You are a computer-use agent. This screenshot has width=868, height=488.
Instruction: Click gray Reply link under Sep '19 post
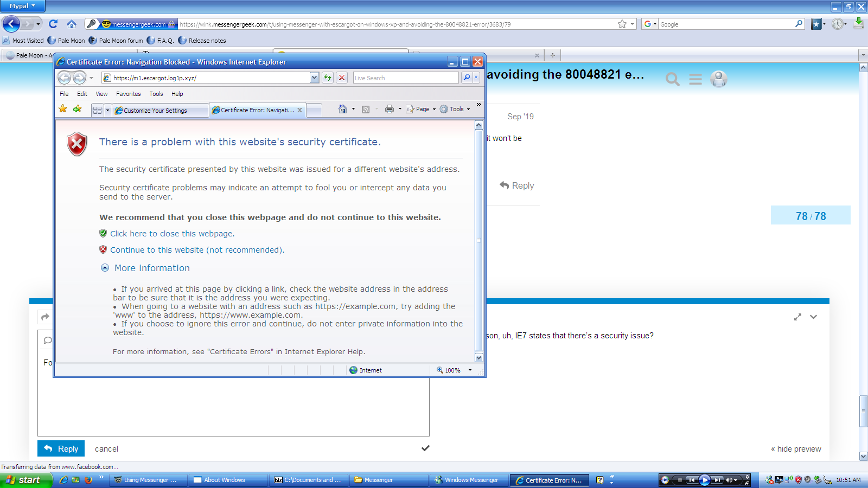[517, 185]
